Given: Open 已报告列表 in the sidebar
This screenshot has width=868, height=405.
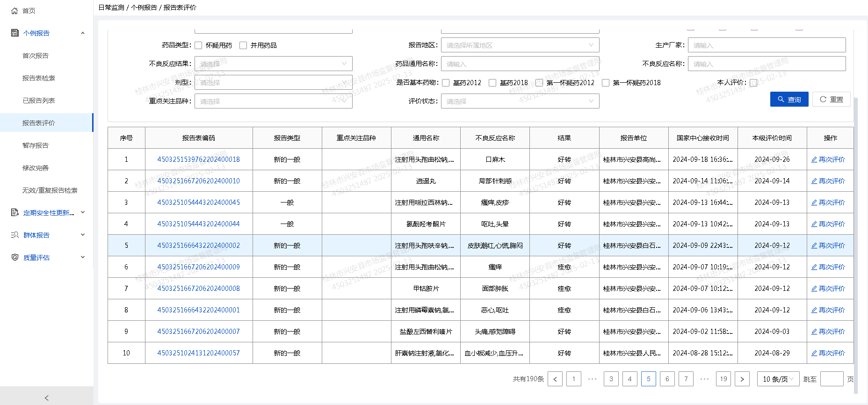Looking at the screenshot, I should point(39,101).
